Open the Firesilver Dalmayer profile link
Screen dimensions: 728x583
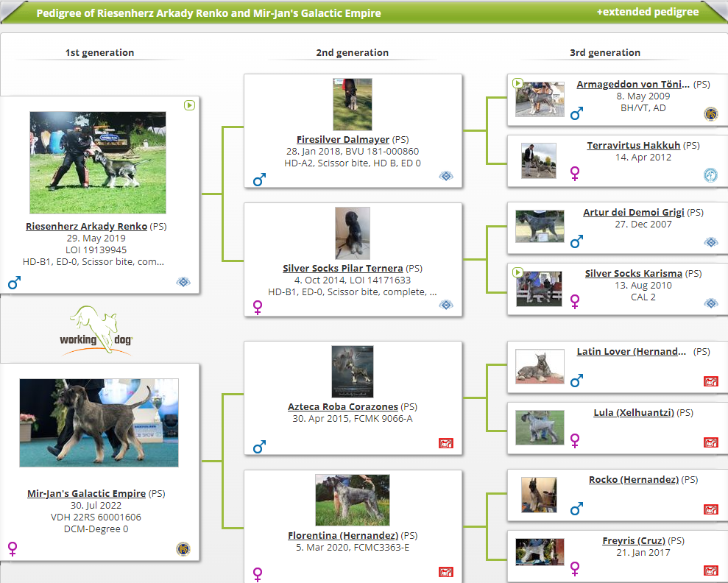pos(342,140)
